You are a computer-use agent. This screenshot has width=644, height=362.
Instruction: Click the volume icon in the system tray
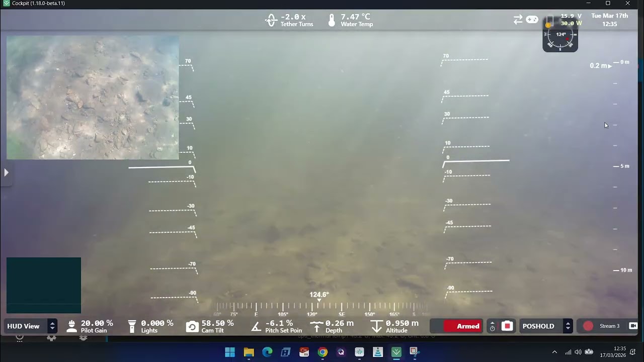pos(578,352)
